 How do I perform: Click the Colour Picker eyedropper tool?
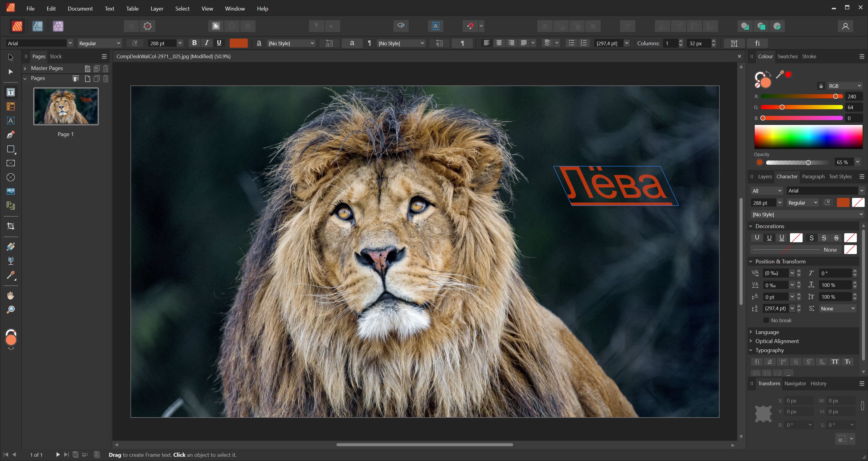click(x=11, y=275)
